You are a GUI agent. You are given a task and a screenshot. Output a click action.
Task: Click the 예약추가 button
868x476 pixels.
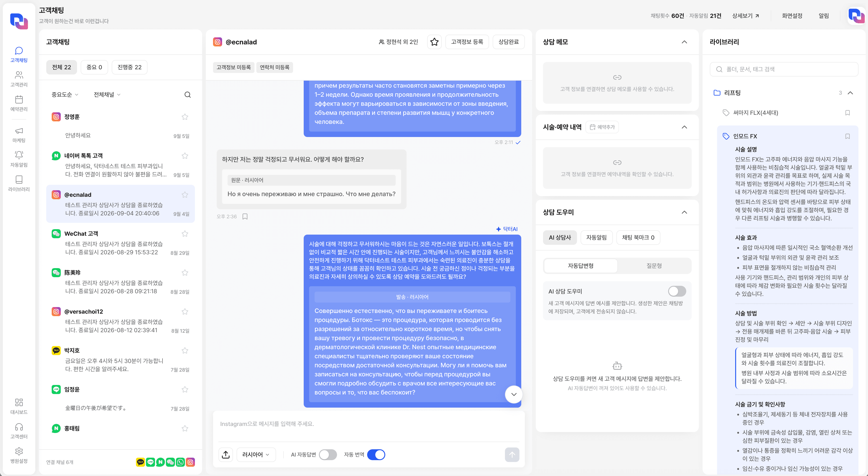click(x=602, y=127)
